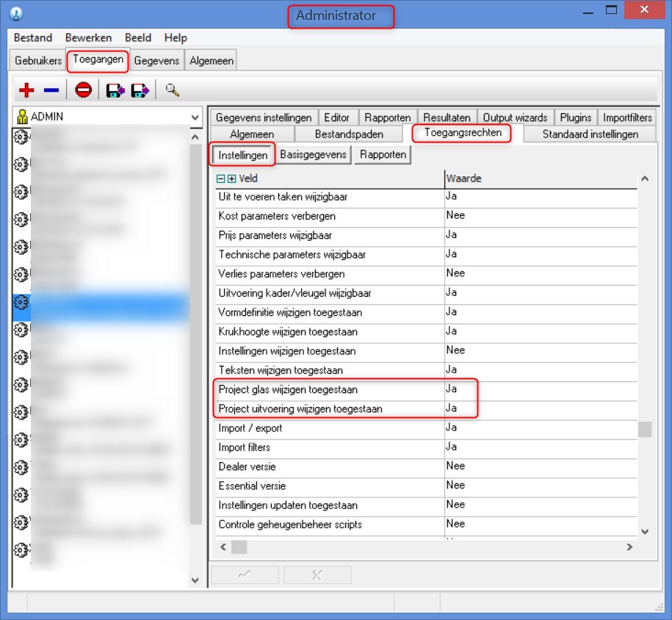This screenshot has width=672, height=620.
Task: Switch to the top-level Algemeen tab
Action: pyautogui.click(x=212, y=60)
